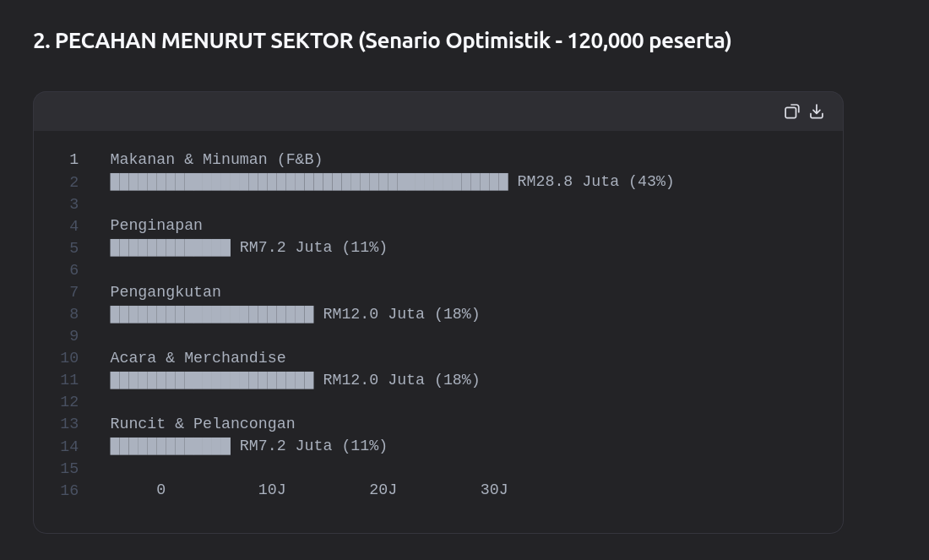Click the 'Makanan & Minuman (F&B)' line
Viewport: 929px width, 560px height.
click(x=216, y=160)
